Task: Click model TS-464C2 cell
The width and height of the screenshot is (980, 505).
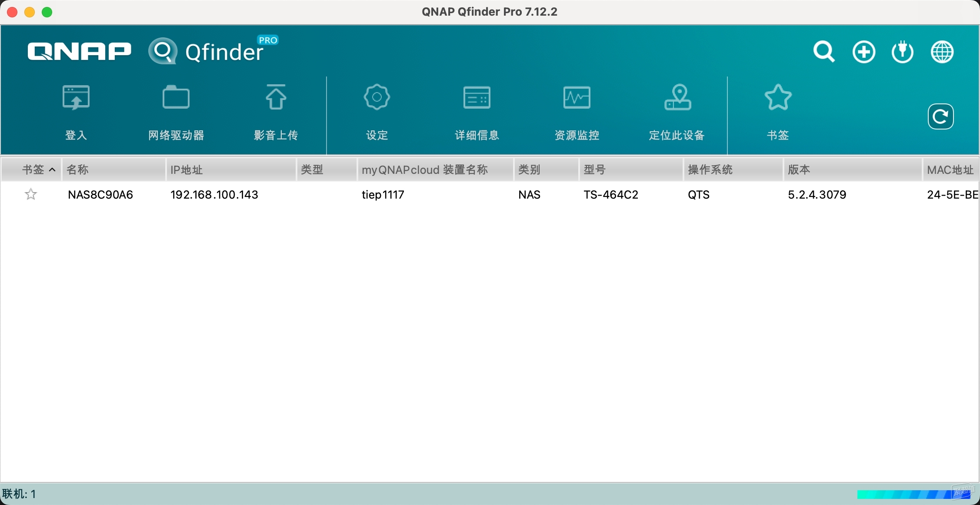Action: [x=611, y=195]
